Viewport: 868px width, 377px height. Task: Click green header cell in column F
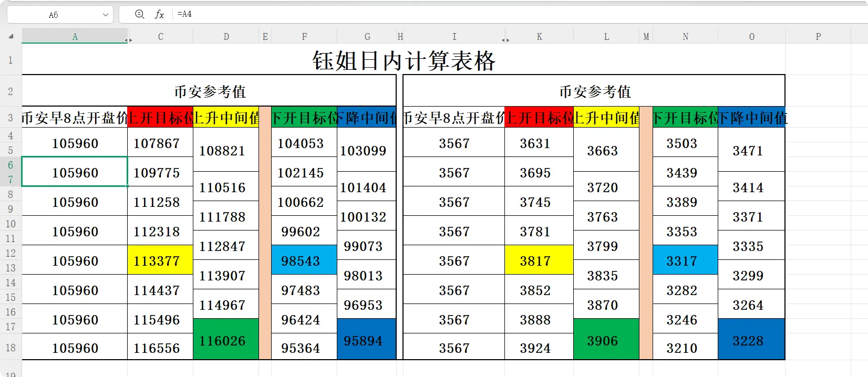coord(304,117)
